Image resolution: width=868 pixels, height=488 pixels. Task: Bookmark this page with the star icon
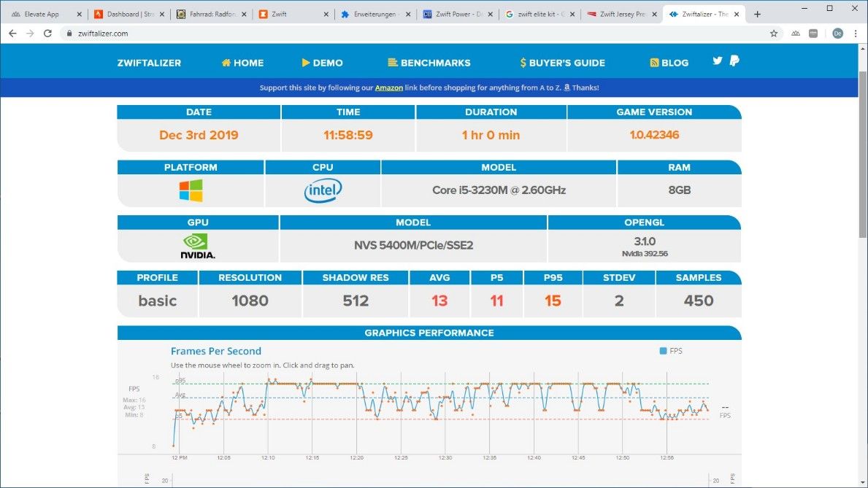[774, 34]
